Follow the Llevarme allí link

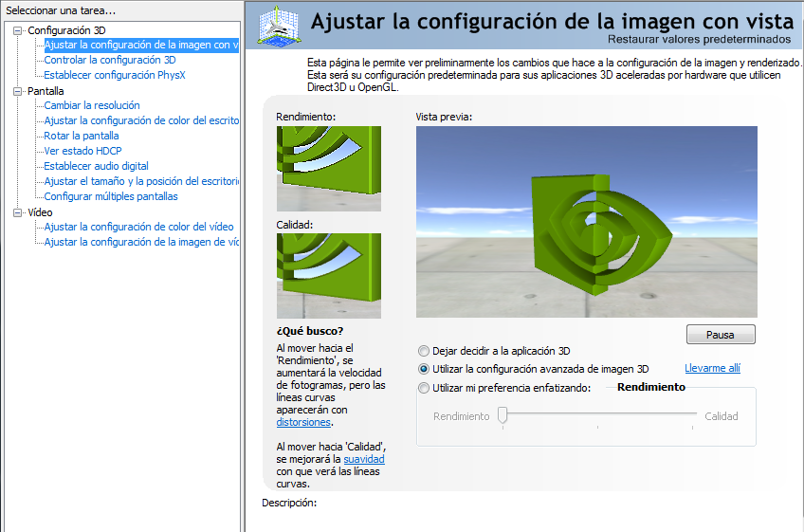[713, 368]
